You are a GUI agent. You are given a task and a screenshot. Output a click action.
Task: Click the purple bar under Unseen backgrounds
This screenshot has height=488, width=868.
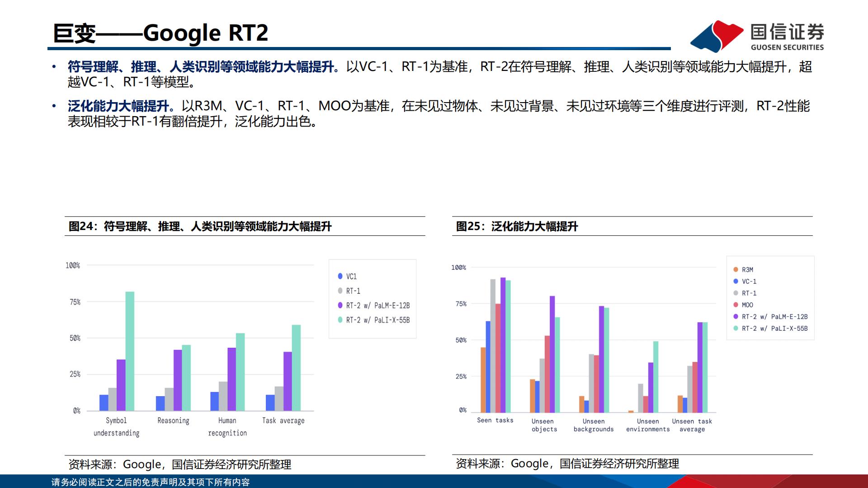[x=602, y=359]
